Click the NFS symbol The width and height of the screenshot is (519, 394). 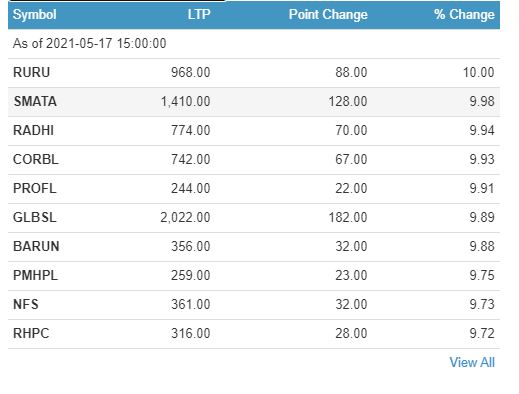(x=26, y=304)
